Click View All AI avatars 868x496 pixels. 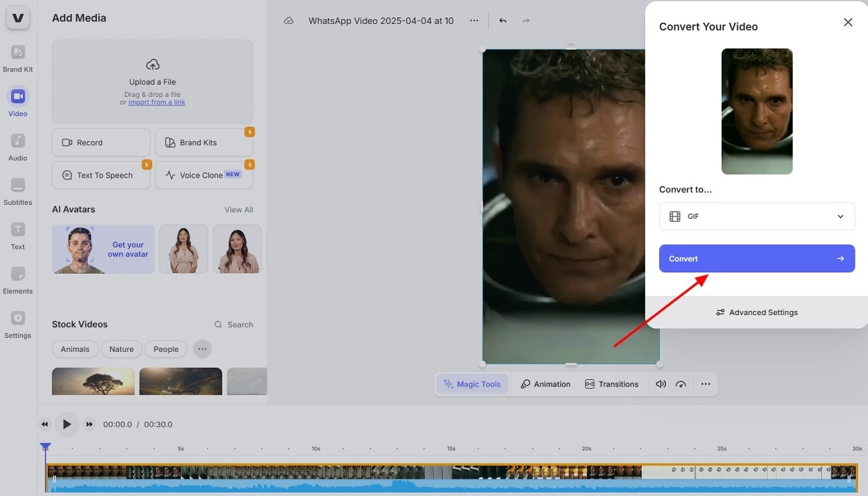coord(238,210)
